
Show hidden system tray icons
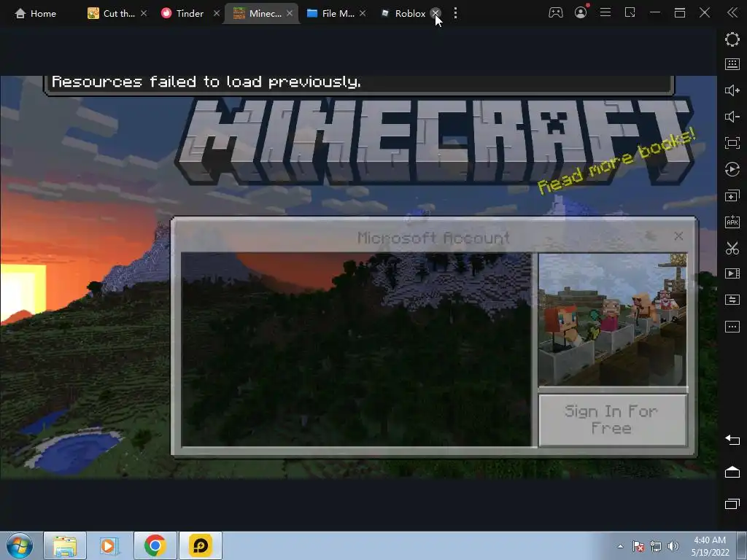coord(620,546)
